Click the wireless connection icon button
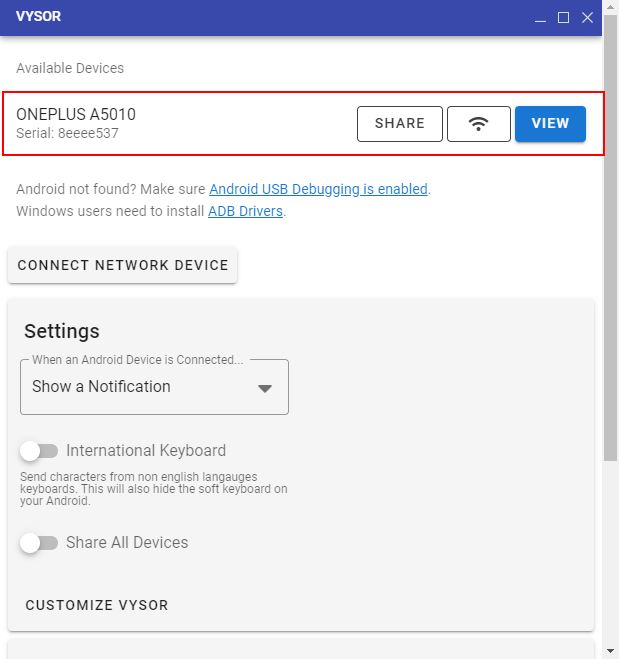 [x=479, y=124]
